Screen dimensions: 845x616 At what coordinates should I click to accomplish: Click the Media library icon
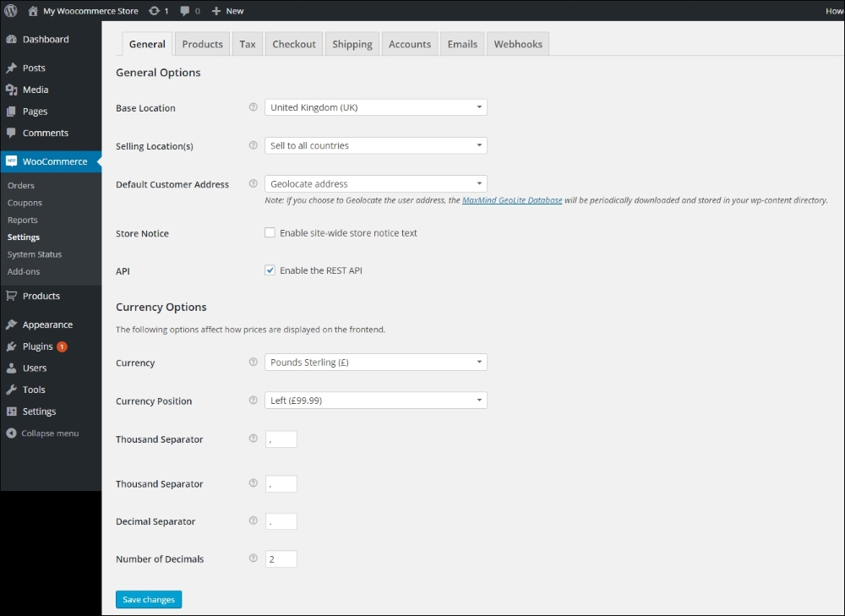coord(11,90)
